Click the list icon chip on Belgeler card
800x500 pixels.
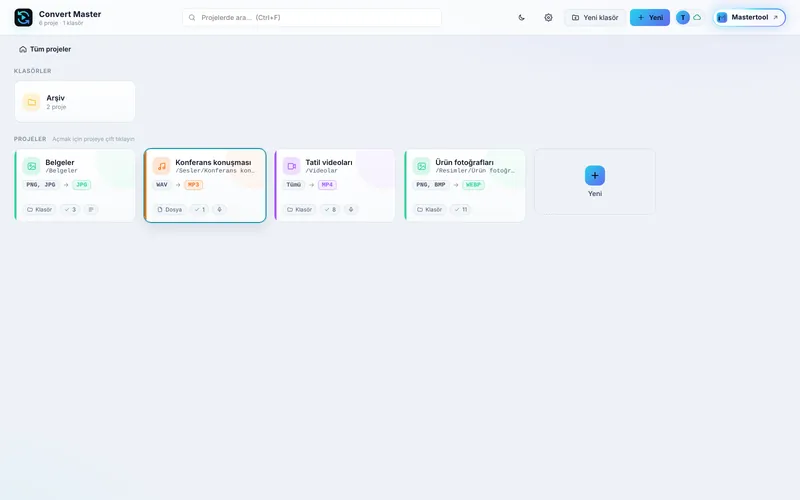coord(91,209)
